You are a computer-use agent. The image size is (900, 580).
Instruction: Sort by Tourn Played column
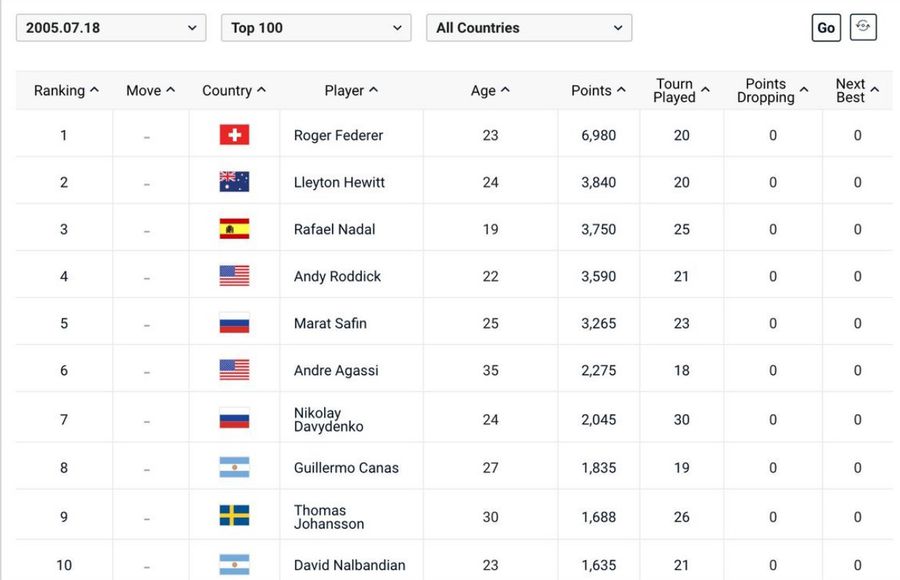click(681, 90)
